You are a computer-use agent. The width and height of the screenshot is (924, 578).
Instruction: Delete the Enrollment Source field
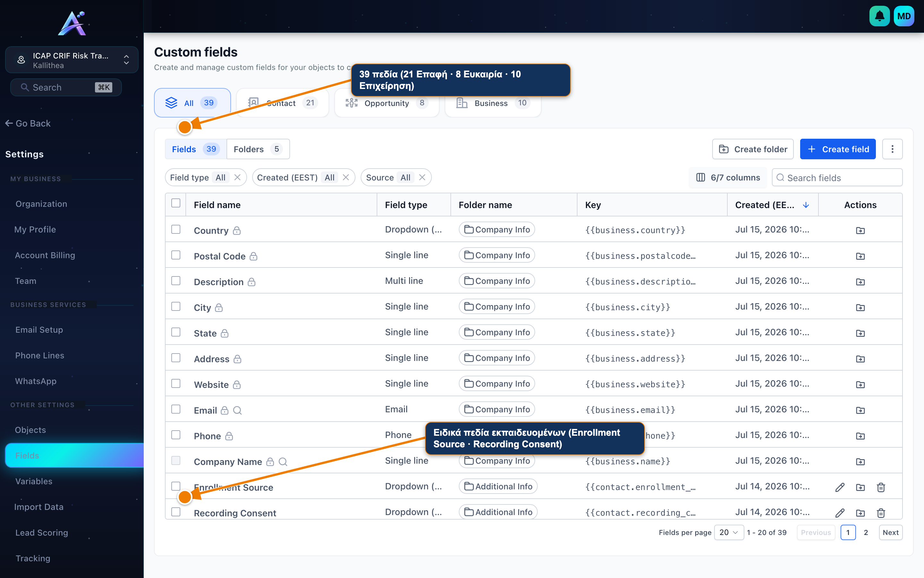click(x=881, y=487)
